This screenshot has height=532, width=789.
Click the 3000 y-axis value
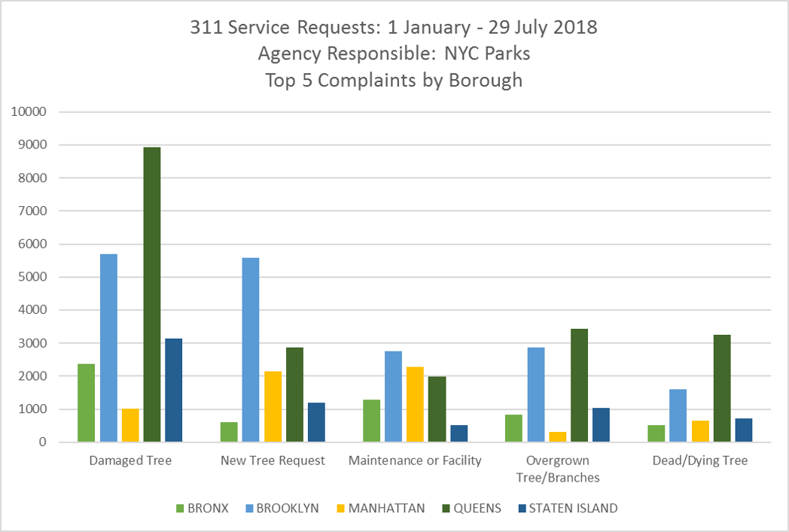32,343
